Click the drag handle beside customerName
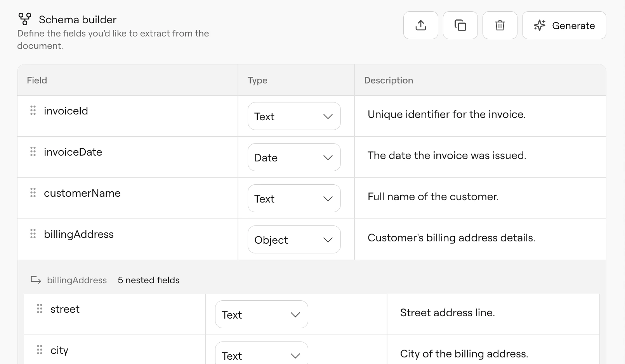Image resolution: width=625 pixels, height=364 pixels. pos(33,192)
